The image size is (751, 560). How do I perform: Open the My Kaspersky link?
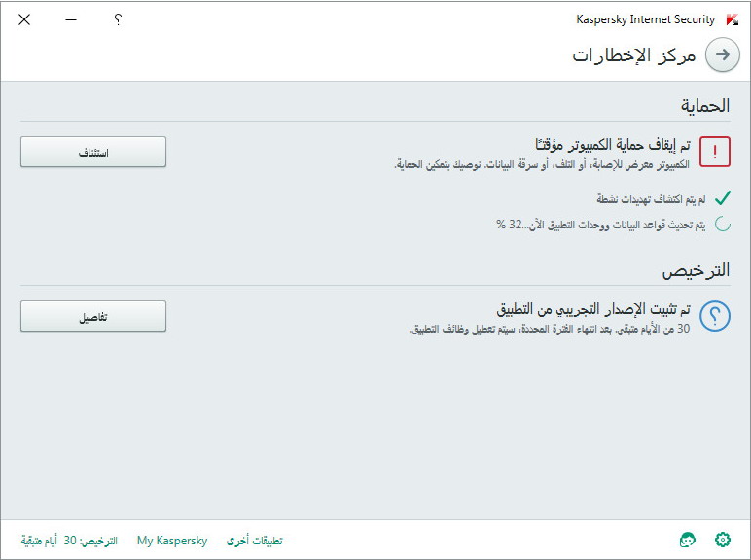click(x=172, y=541)
